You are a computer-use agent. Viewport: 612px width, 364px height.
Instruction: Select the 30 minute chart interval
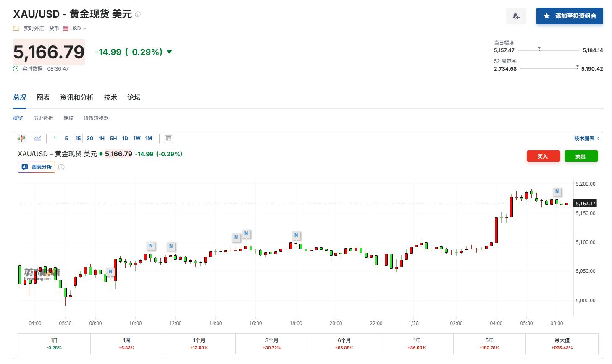click(90, 139)
